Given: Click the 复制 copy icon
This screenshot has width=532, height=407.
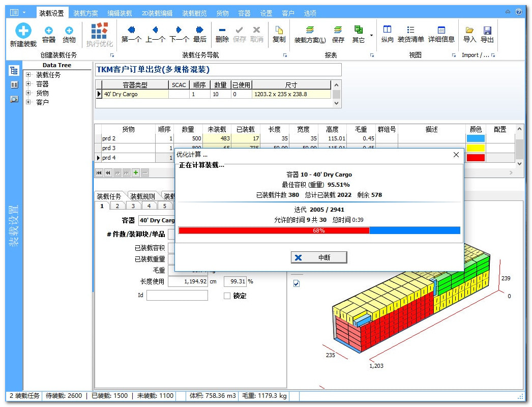Looking at the screenshot, I should pos(279,31).
